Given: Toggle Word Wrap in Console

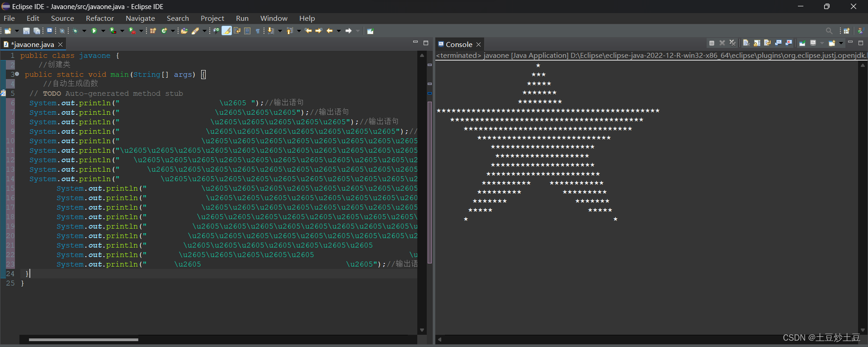Looking at the screenshot, I should coord(767,43).
